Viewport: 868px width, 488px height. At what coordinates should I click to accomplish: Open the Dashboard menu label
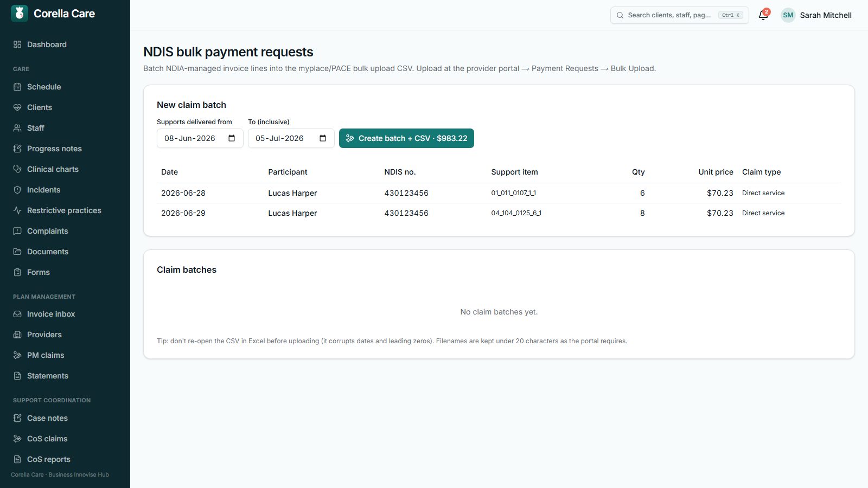coord(47,44)
